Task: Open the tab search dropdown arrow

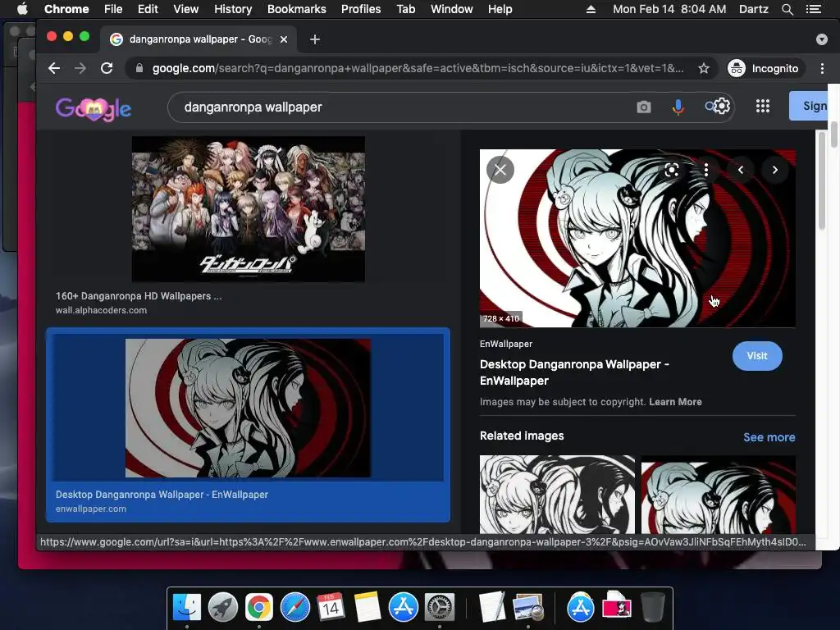Action: click(x=822, y=39)
